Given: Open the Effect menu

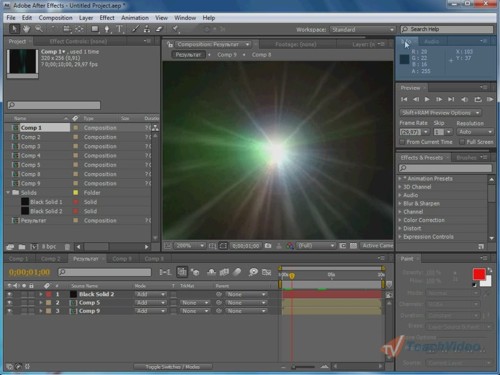Looking at the screenshot, I should [107, 18].
